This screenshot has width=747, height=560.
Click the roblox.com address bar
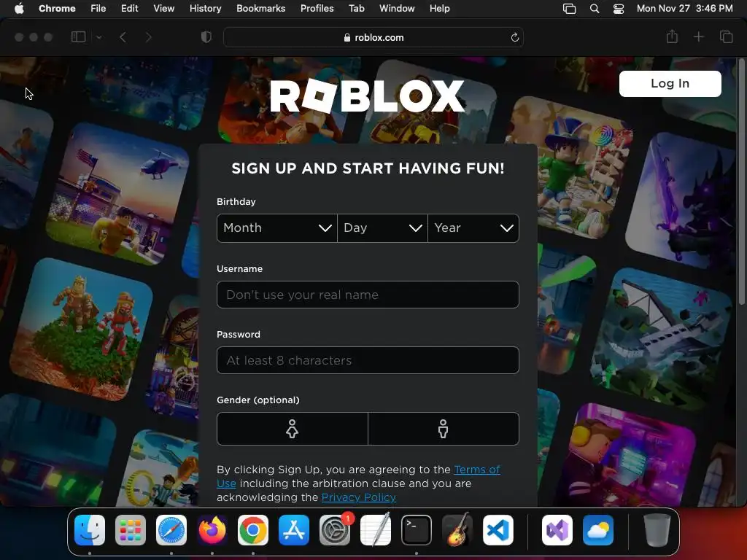373,37
